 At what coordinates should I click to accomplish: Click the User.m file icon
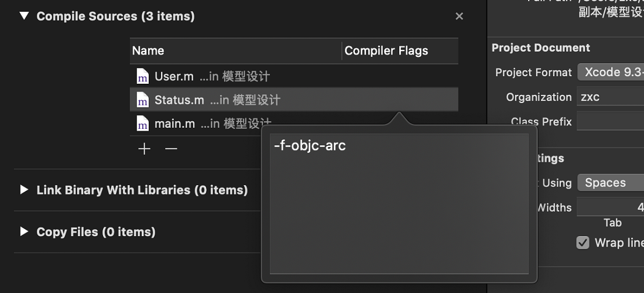click(142, 76)
